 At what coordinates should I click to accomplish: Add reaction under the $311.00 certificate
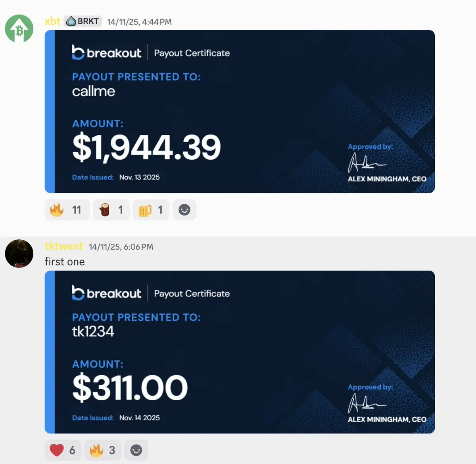[x=136, y=450]
